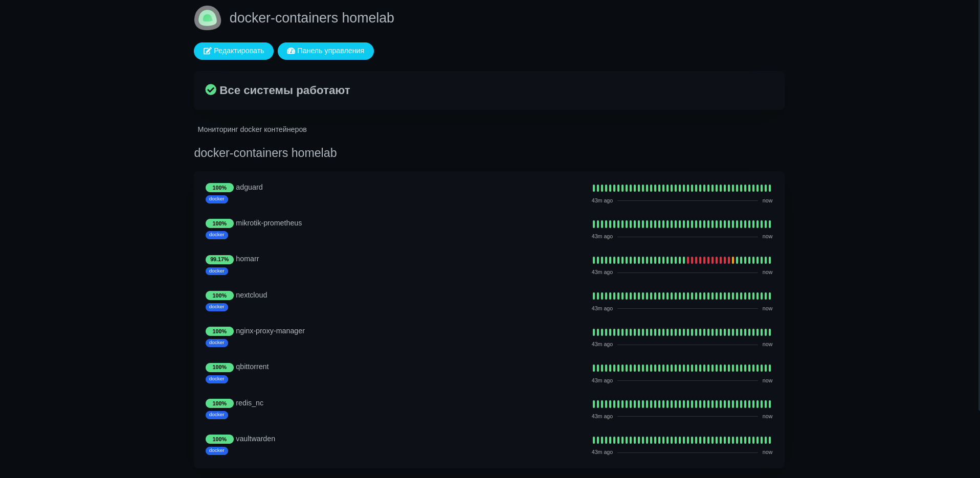Viewport: 980px width, 478px height.
Task: Click the now label under nextcloud's heartbeat
Action: click(767, 308)
